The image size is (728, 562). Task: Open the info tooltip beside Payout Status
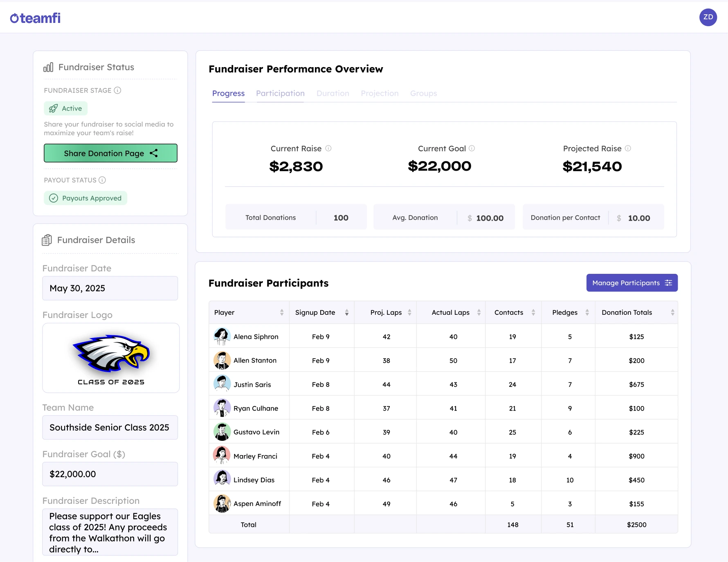[102, 180]
